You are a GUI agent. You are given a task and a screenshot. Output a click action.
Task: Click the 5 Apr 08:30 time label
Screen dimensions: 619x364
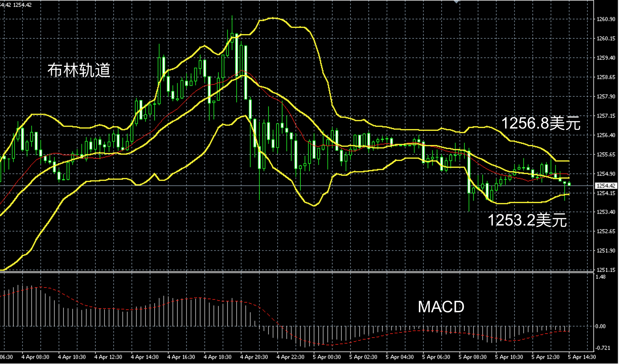[472, 357]
